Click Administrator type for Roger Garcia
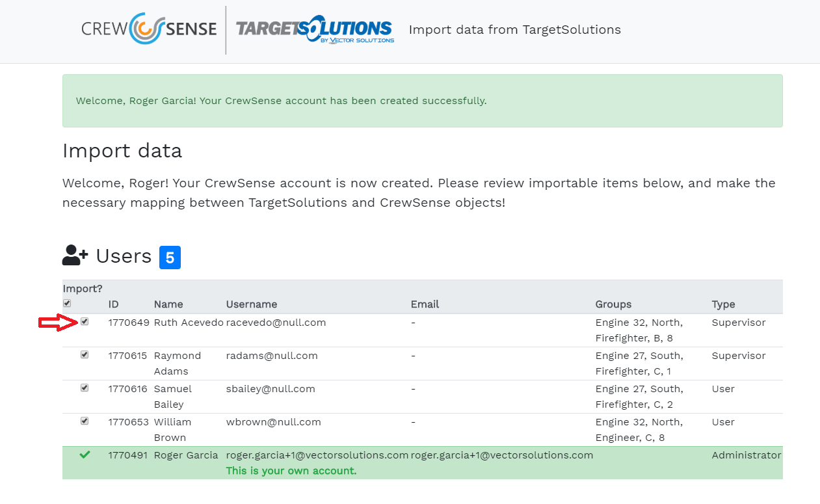 (x=747, y=455)
